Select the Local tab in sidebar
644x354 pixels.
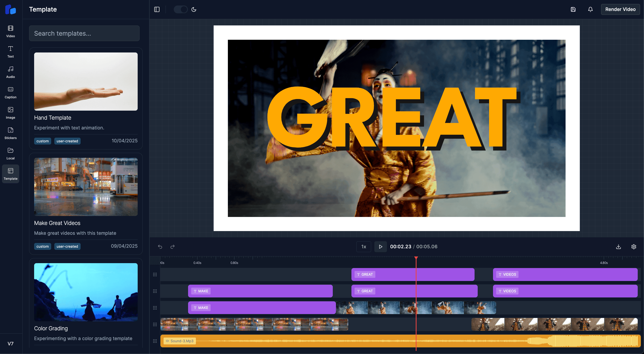coord(11,154)
